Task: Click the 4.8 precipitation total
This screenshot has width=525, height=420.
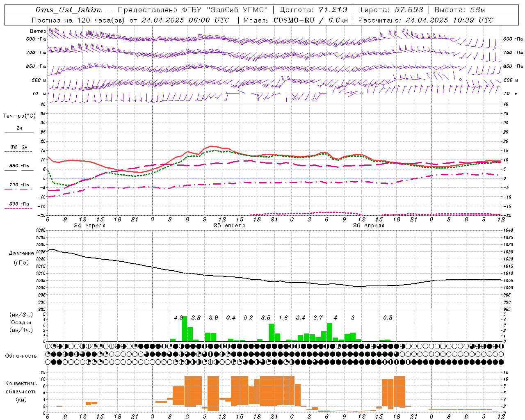Action: click(178, 317)
